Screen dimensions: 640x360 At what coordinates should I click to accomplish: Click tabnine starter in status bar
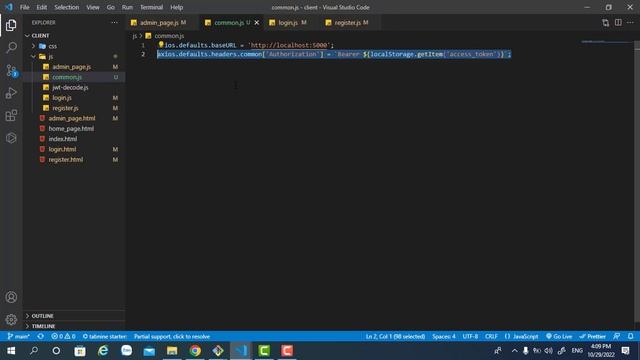point(104,336)
